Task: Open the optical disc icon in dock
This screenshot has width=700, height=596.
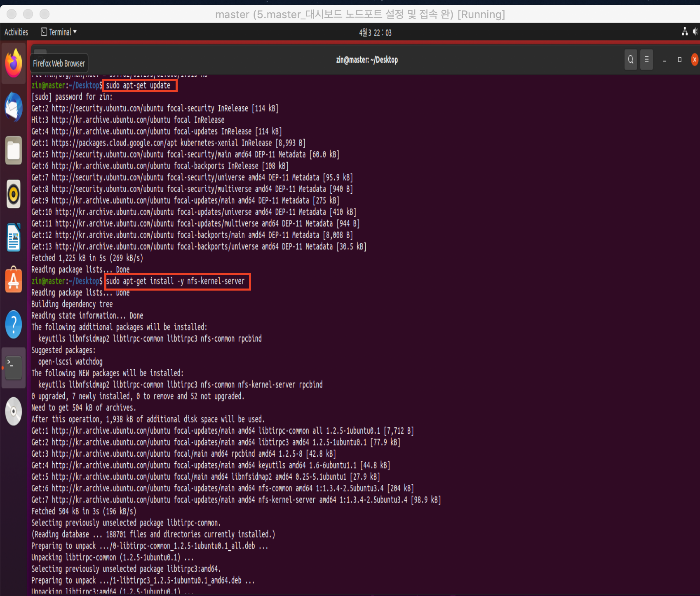Action: pos(14,411)
